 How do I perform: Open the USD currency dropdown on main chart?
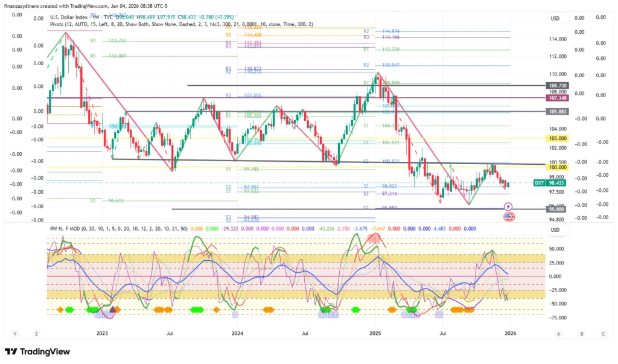coord(555,19)
